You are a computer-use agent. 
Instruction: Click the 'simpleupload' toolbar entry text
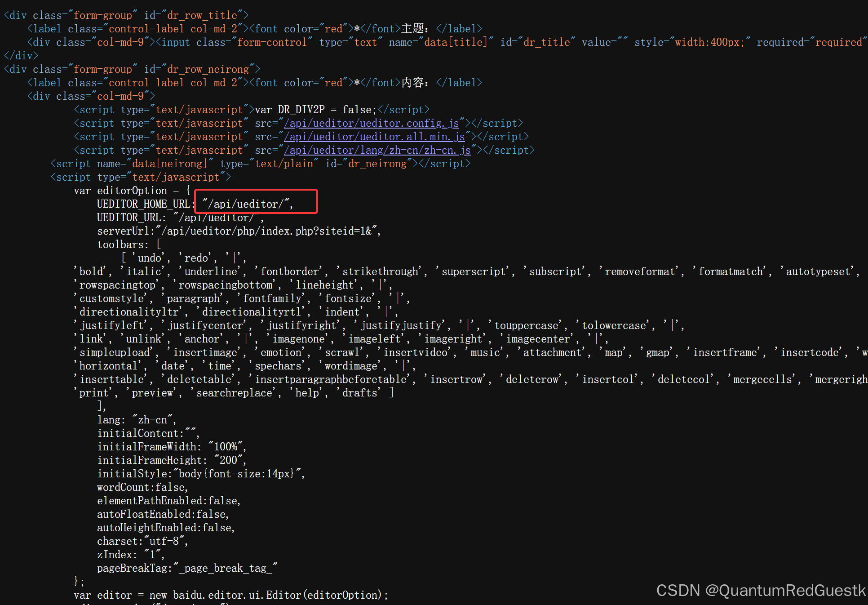pos(115,352)
